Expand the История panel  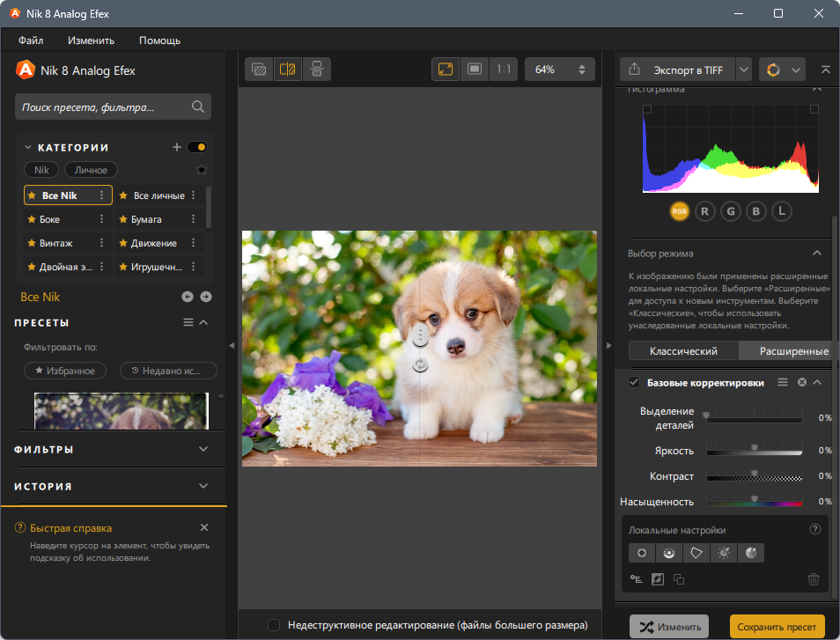[x=203, y=486]
